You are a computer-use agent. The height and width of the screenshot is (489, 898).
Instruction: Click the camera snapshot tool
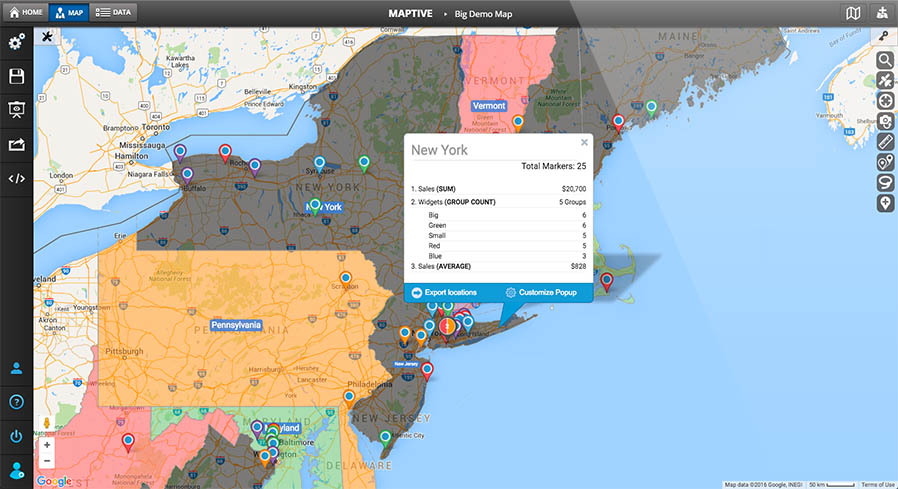[885, 122]
